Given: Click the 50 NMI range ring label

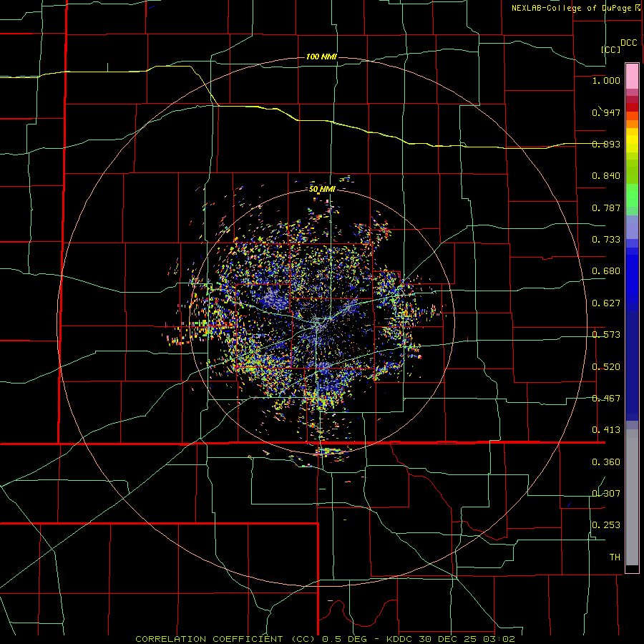Looking at the screenshot, I should 322,189.
